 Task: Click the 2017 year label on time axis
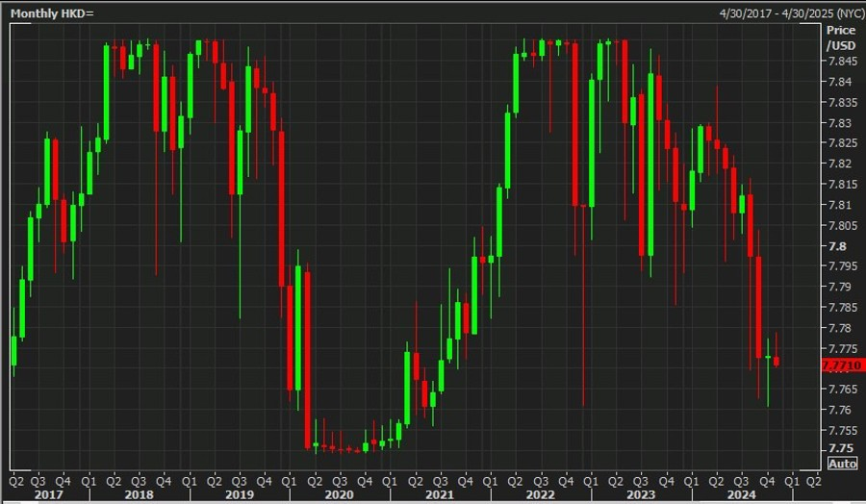[49, 494]
